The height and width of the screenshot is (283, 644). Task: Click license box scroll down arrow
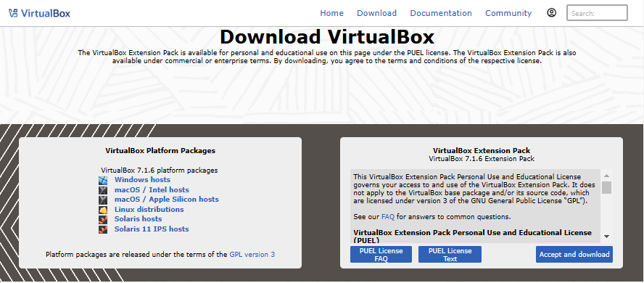click(606, 237)
